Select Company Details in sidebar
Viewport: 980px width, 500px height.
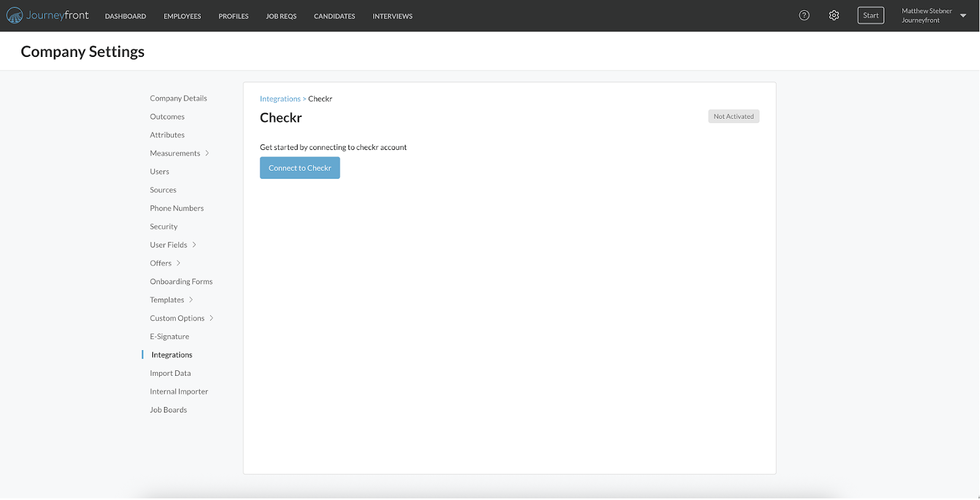pyautogui.click(x=178, y=99)
